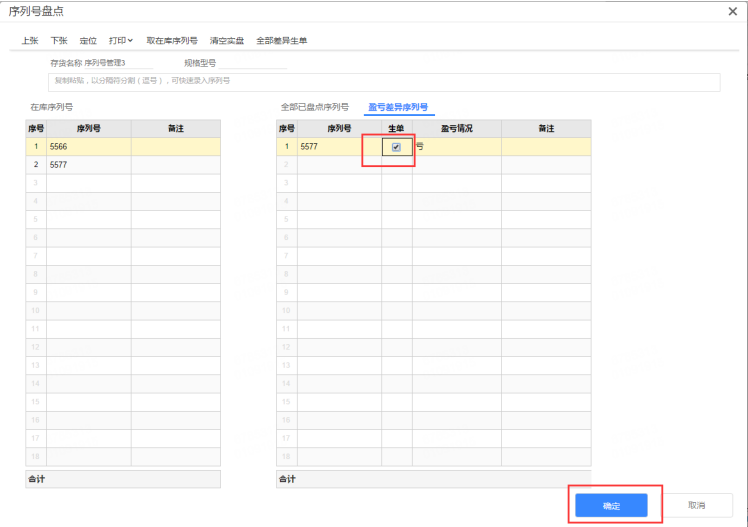Close the 序列号盘点 dialog
Viewport: 748px width, 527px height.
click(x=733, y=11)
